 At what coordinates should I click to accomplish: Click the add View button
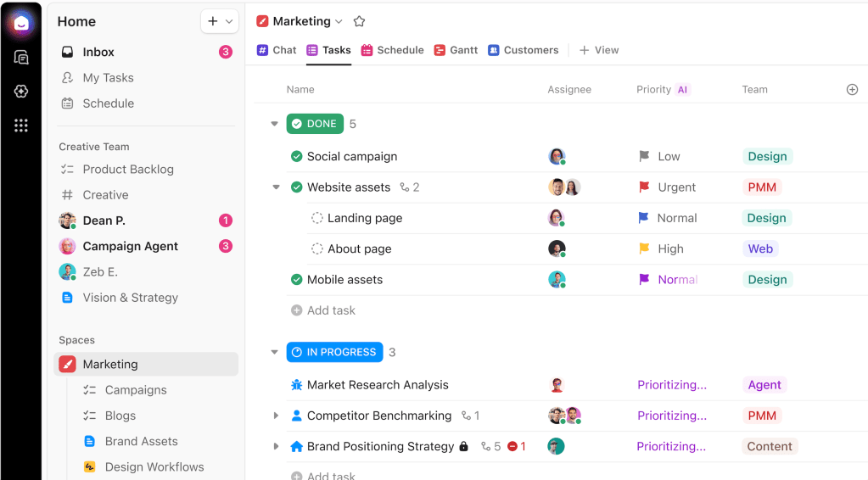pos(599,50)
